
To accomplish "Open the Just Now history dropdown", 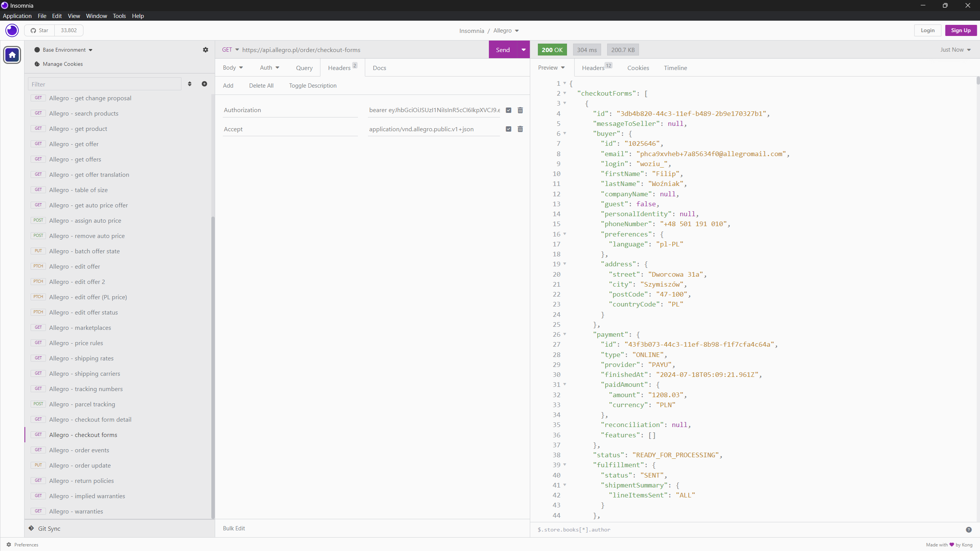I will [955, 50].
